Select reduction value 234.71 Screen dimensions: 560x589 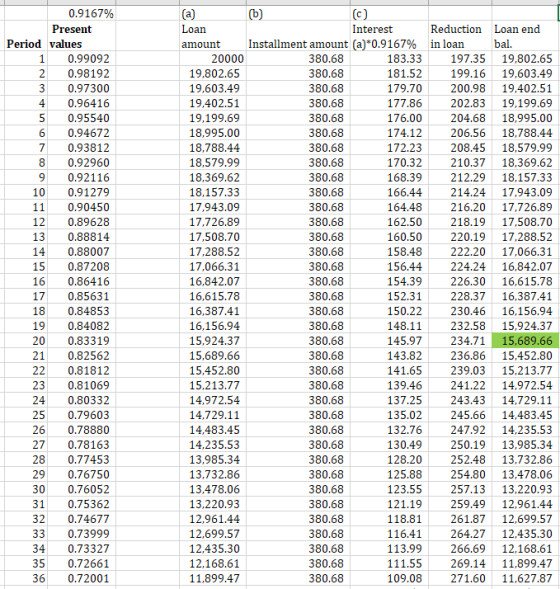468,341
